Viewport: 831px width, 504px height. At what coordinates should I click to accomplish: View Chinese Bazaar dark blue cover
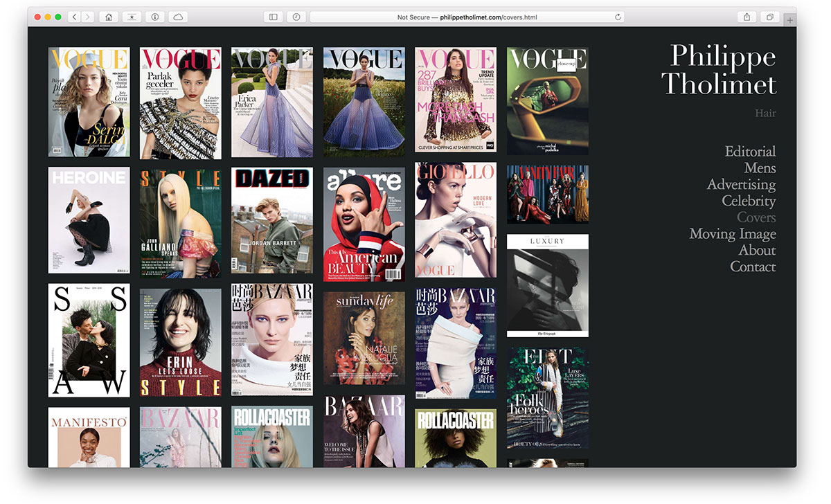pos(456,343)
